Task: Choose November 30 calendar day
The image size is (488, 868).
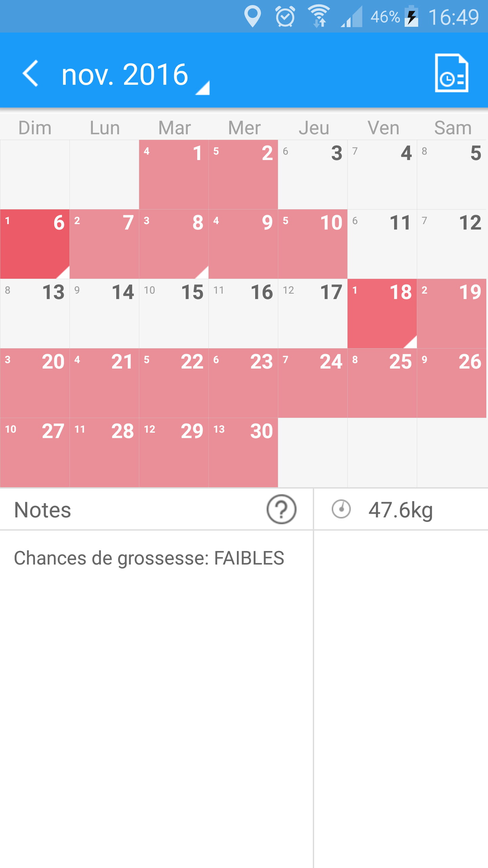Action: pos(243,452)
